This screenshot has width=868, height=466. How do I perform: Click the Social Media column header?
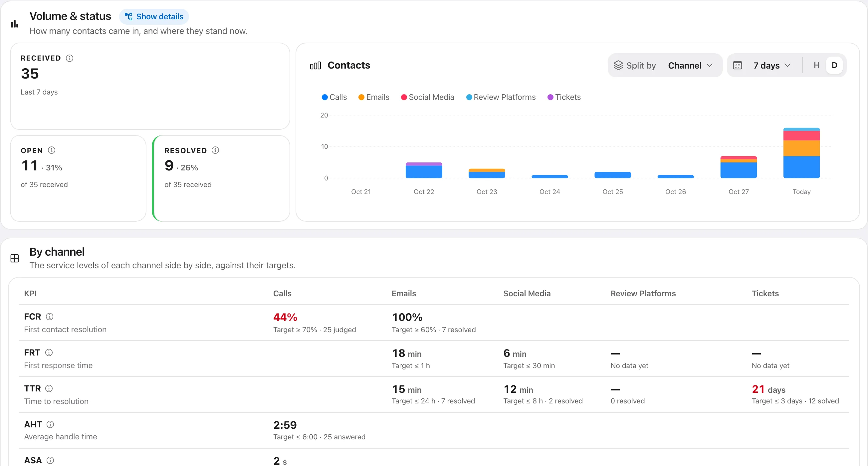[527, 294]
